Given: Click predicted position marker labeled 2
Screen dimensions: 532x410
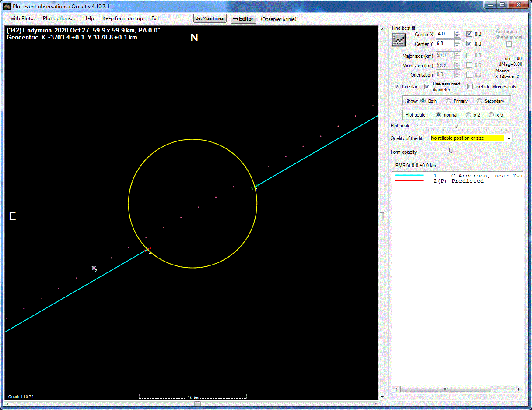Looking at the screenshot, I should coord(94,268).
